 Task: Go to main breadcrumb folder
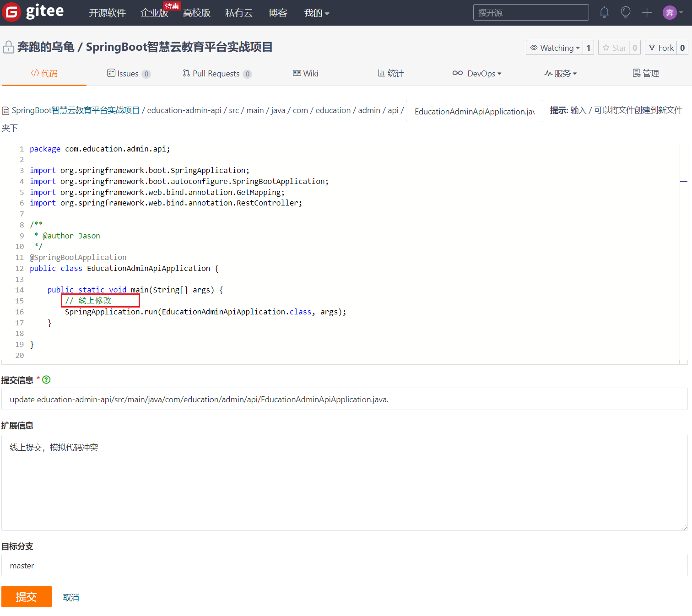255,110
